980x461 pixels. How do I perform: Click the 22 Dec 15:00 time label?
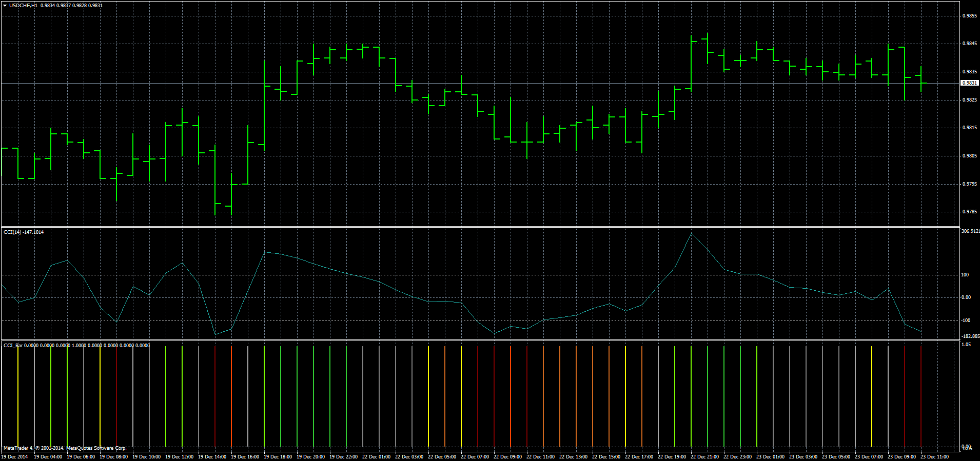606,456
